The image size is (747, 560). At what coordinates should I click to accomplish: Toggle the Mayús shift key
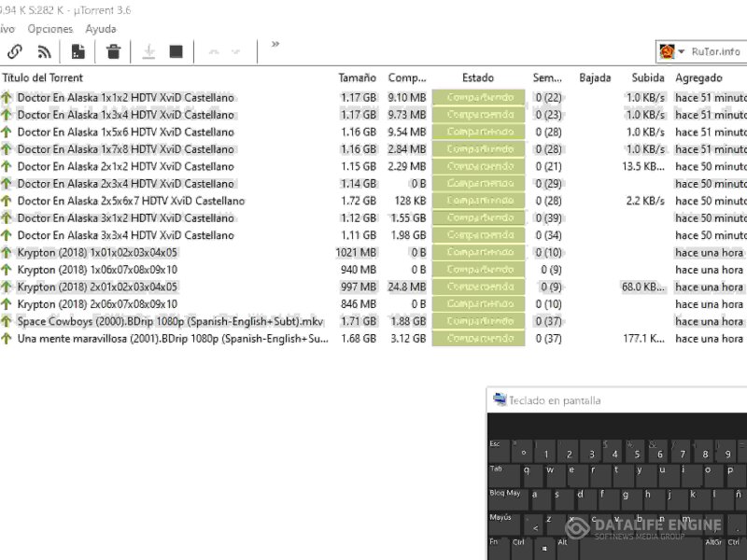pyautogui.click(x=502, y=518)
